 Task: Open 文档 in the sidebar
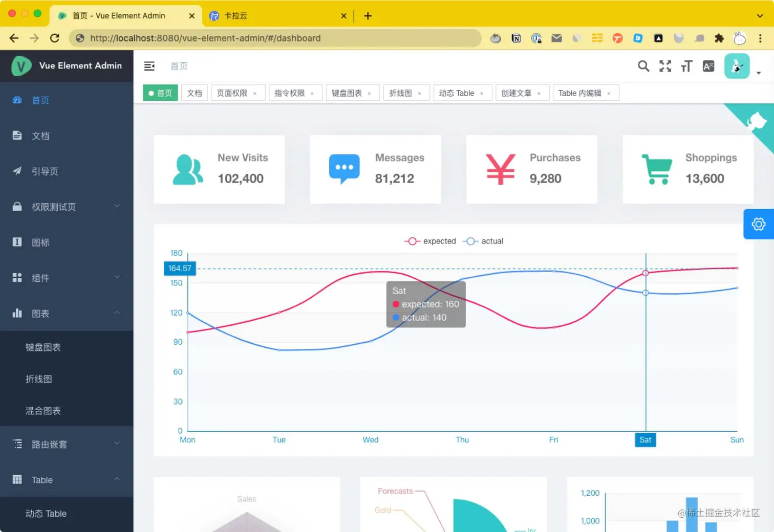[67, 136]
